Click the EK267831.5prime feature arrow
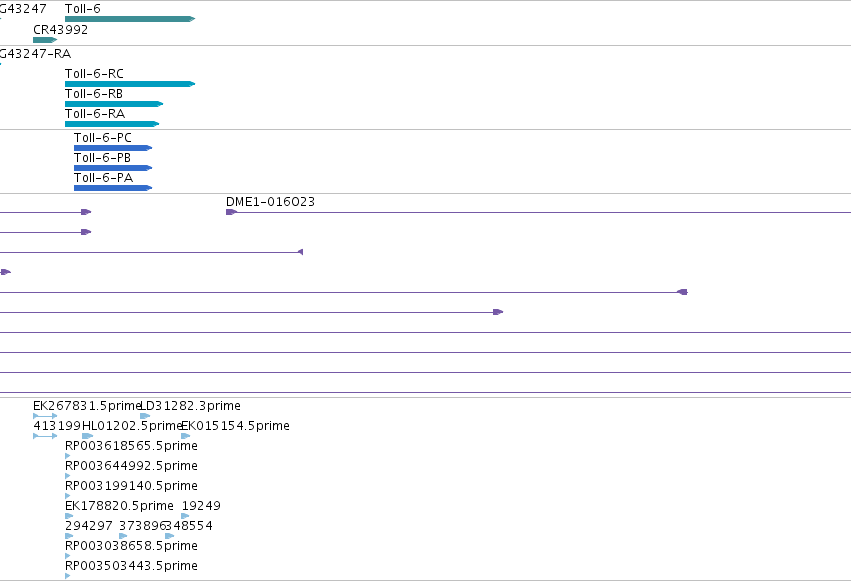 coord(45,416)
